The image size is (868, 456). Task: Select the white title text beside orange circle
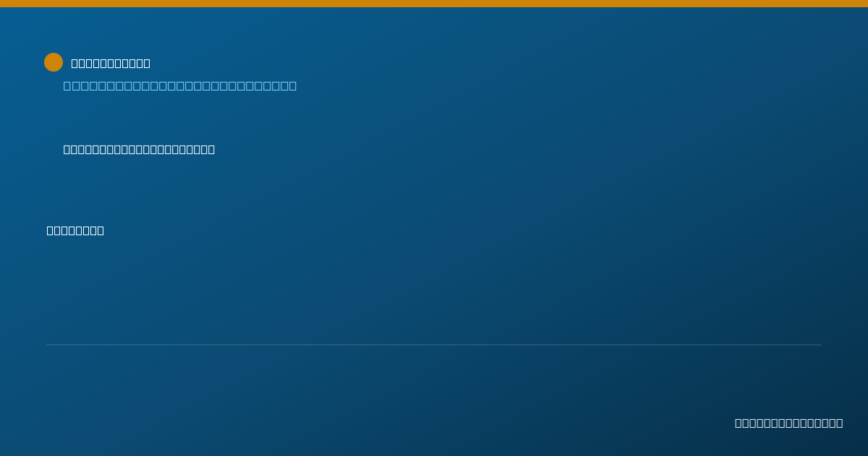tap(111, 63)
